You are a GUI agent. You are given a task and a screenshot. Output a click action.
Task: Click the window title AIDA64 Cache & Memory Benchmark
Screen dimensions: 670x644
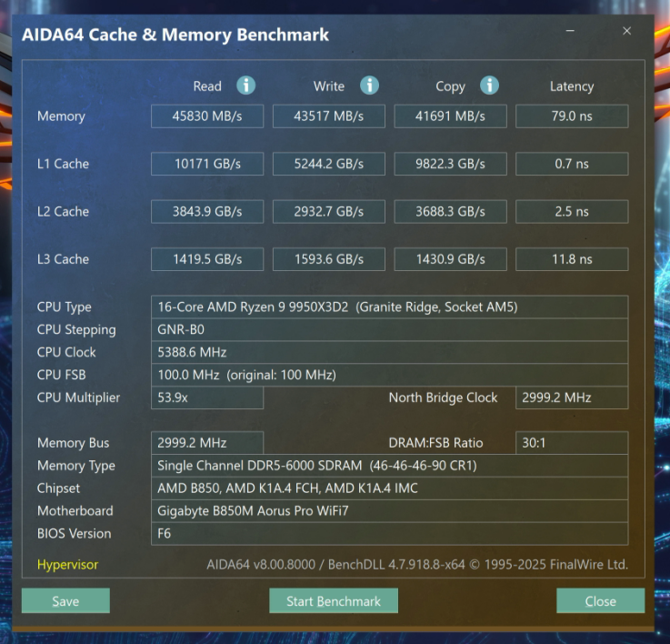[175, 35]
